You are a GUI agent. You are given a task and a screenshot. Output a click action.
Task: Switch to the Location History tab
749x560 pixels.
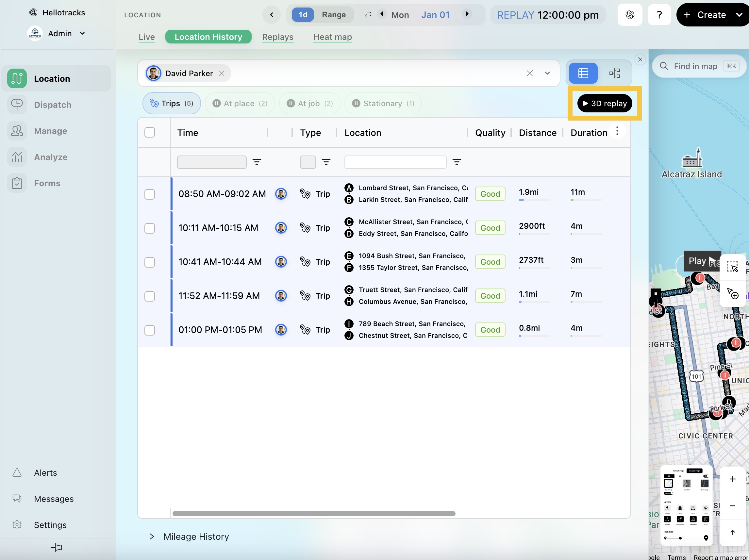[x=208, y=37]
